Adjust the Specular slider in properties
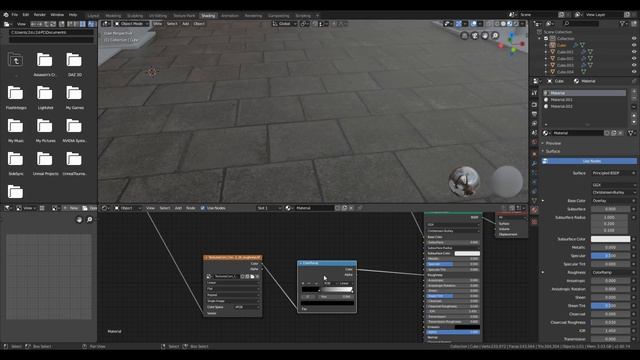Screen dimensions: 640x360 tap(611, 256)
